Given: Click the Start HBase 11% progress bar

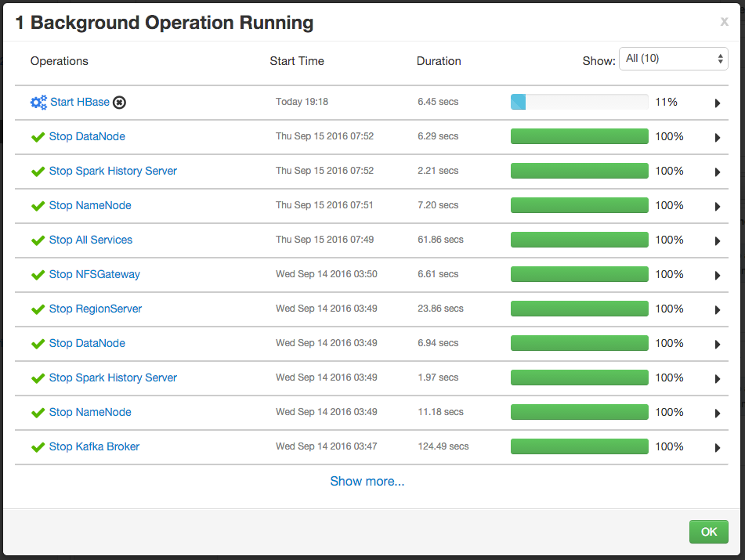Looking at the screenshot, I should click(x=579, y=102).
